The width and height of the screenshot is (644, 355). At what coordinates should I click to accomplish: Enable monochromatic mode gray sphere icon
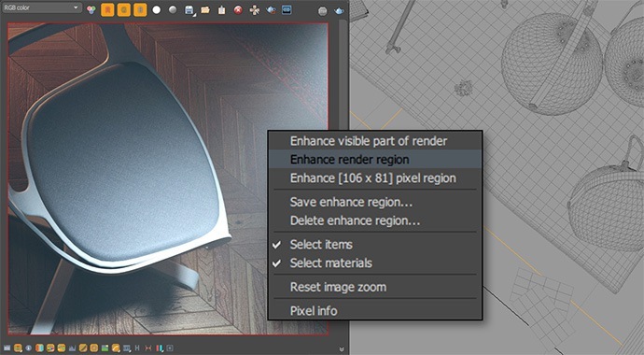click(173, 9)
